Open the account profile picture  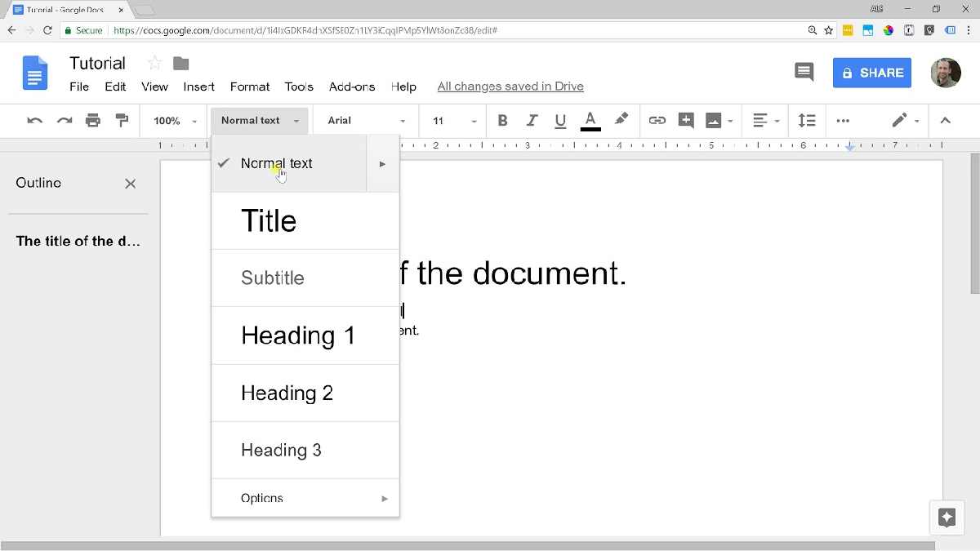tap(946, 73)
